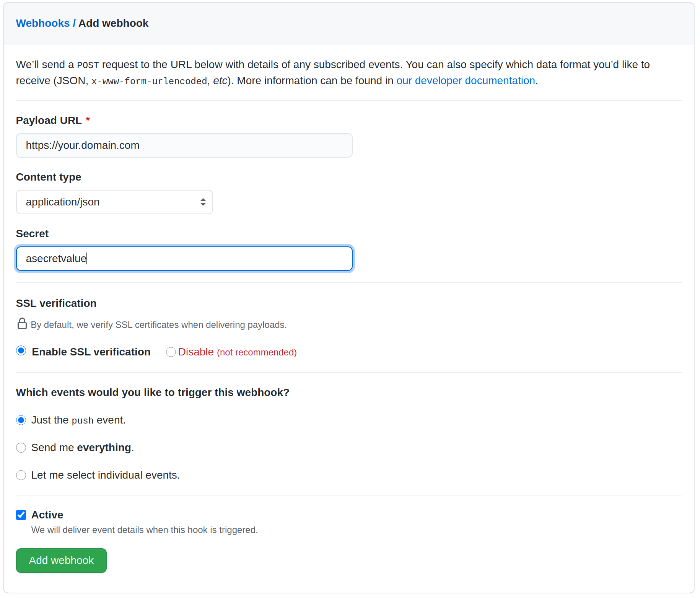Click the Add webhook page heading
700x598 pixels.
pyautogui.click(x=113, y=23)
